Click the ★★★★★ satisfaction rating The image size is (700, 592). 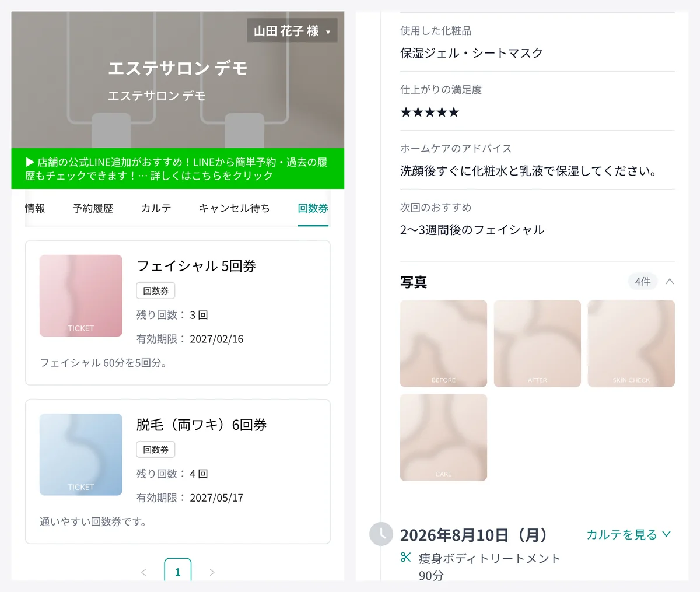pos(430,112)
